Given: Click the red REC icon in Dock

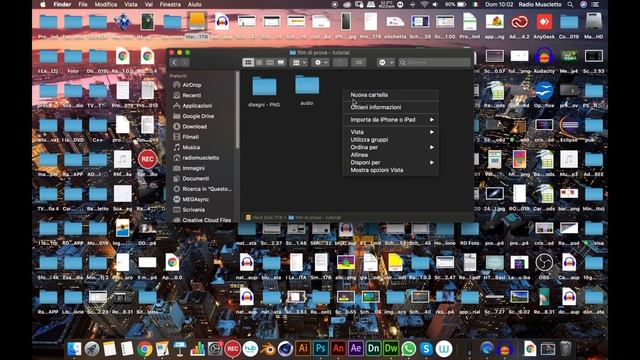Looking at the screenshot, I should pyautogui.click(x=232, y=349).
